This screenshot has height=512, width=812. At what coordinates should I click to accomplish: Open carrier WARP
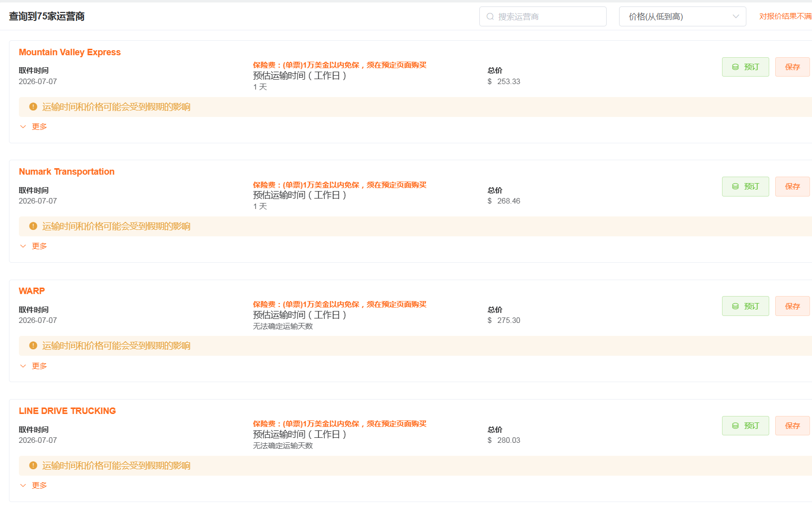point(32,291)
